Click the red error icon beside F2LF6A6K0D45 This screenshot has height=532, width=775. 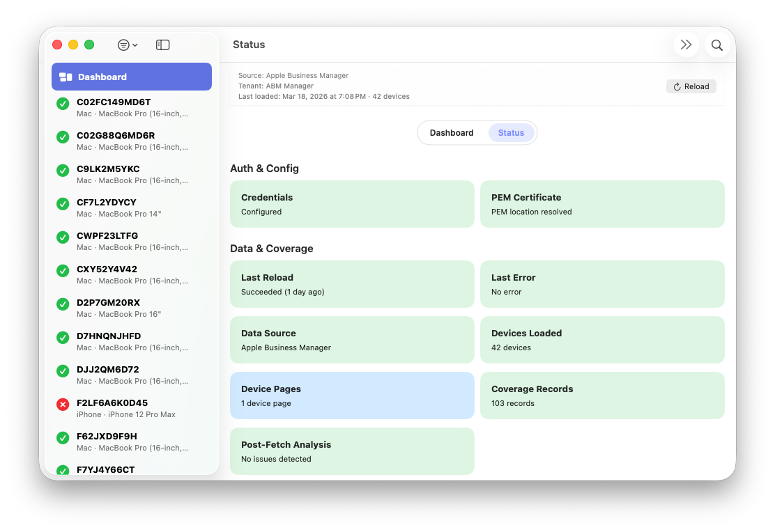(63, 404)
